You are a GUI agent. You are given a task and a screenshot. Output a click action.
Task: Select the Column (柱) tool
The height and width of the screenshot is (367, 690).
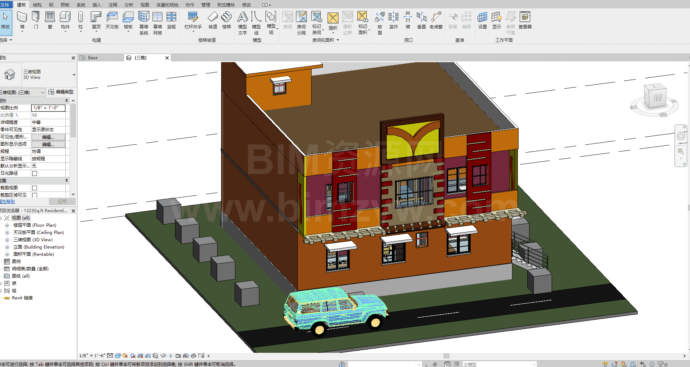[80, 20]
